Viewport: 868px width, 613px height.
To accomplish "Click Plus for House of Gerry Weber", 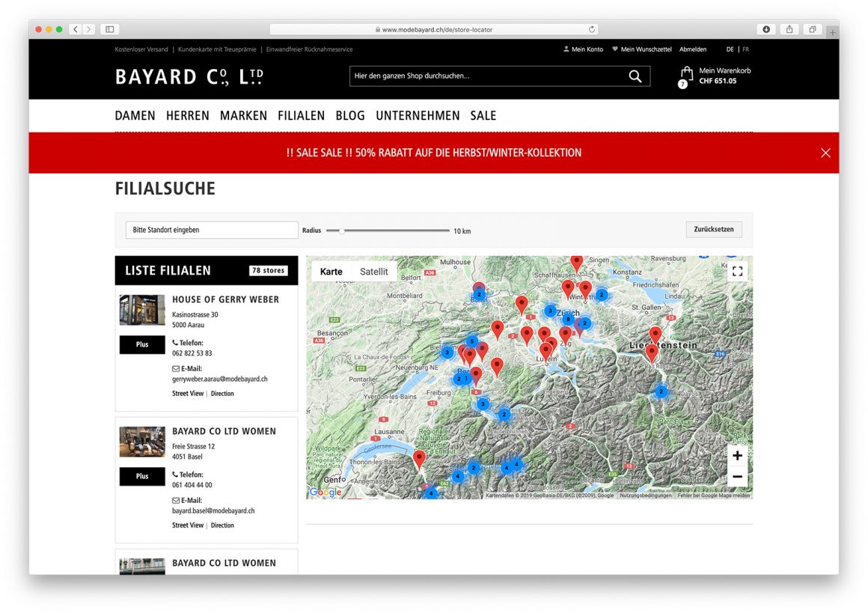I will pos(142,344).
